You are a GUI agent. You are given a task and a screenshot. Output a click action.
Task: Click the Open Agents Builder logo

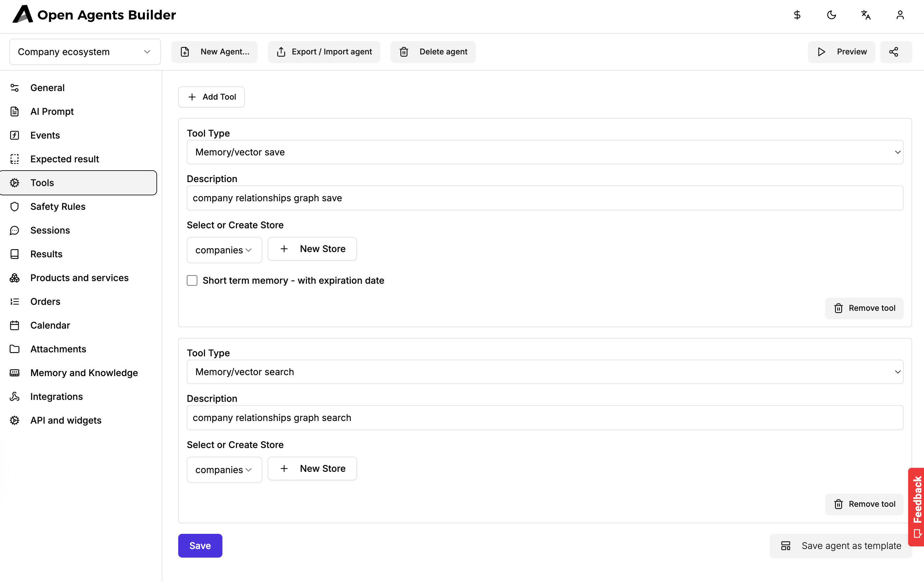(94, 15)
